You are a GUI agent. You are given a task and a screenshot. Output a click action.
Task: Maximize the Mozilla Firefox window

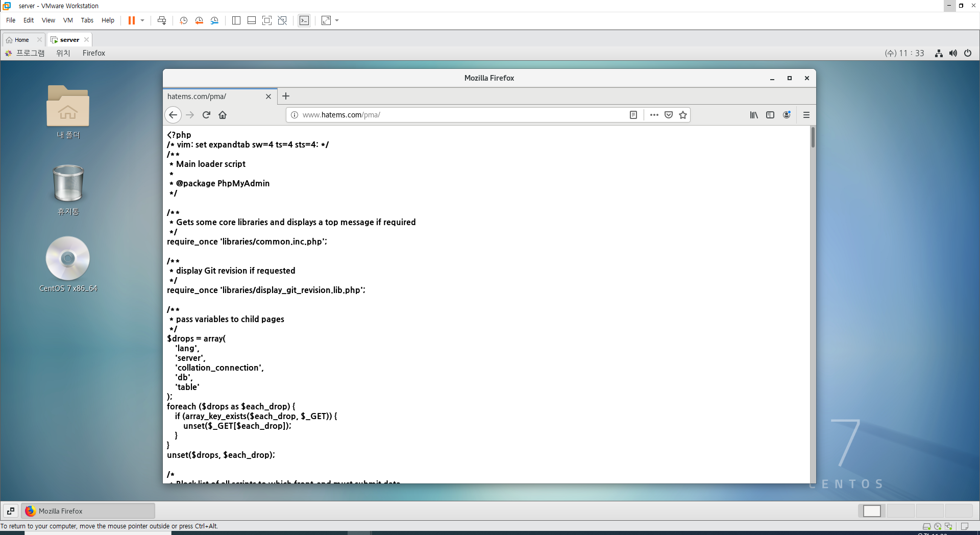pos(790,78)
